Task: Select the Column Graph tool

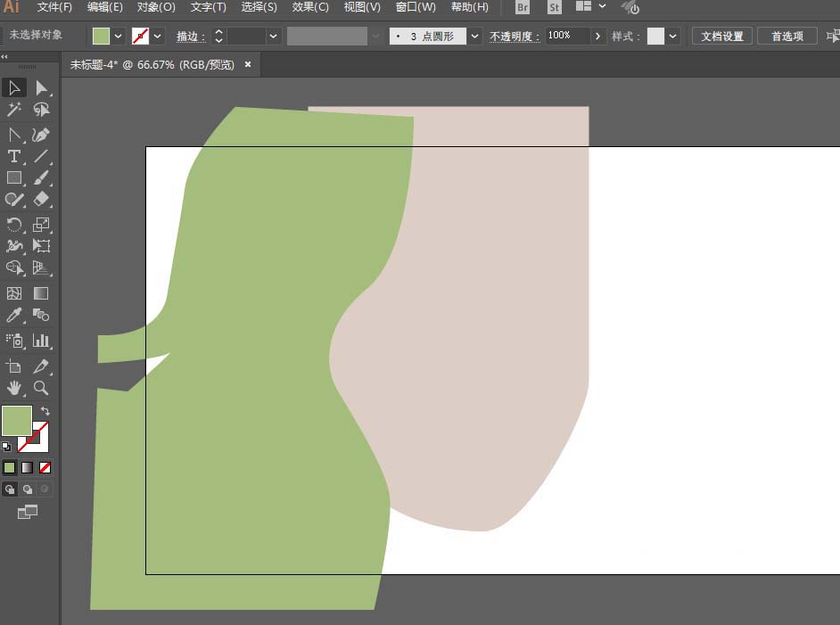Action: pyautogui.click(x=41, y=340)
